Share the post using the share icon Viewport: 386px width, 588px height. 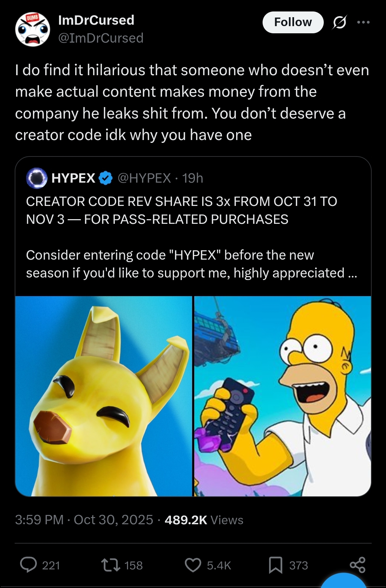(357, 565)
